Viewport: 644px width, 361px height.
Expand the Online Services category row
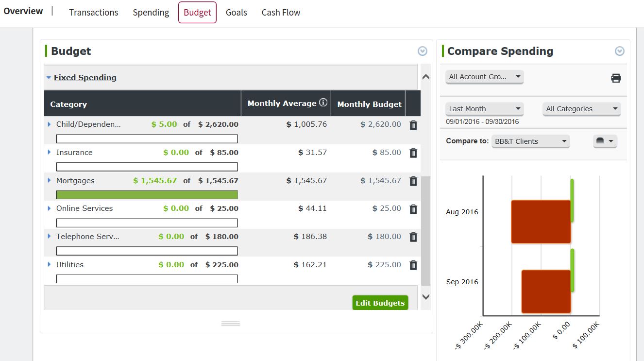pyautogui.click(x=49, y=208)
